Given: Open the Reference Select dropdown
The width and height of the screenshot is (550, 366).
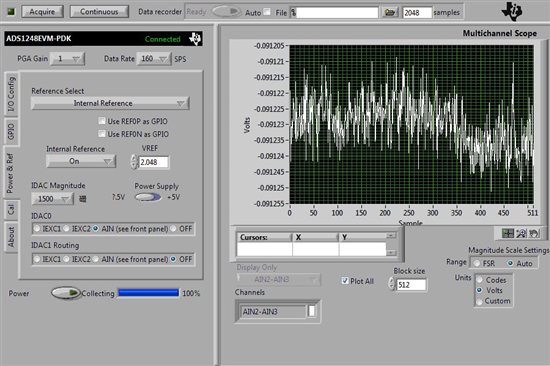Looking at the screenshot, I should point(110,103).
